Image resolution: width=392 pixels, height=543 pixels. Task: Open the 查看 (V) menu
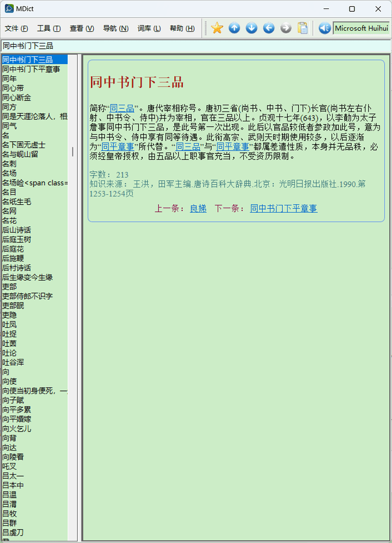point(82,29)
